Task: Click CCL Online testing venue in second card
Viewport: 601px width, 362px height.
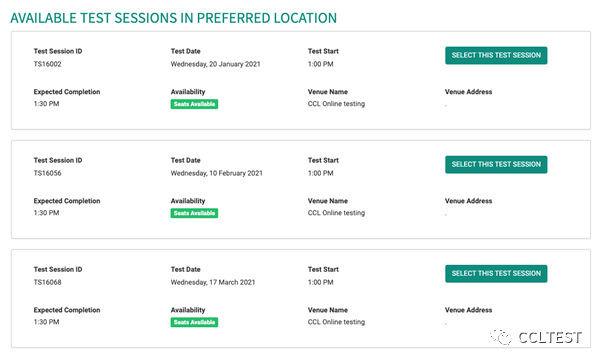Action: pos(336,213)
